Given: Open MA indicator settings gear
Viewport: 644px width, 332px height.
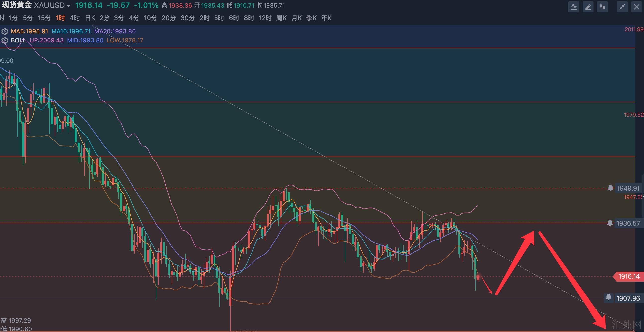Looking at the screenshot, I should coord(5,31).
